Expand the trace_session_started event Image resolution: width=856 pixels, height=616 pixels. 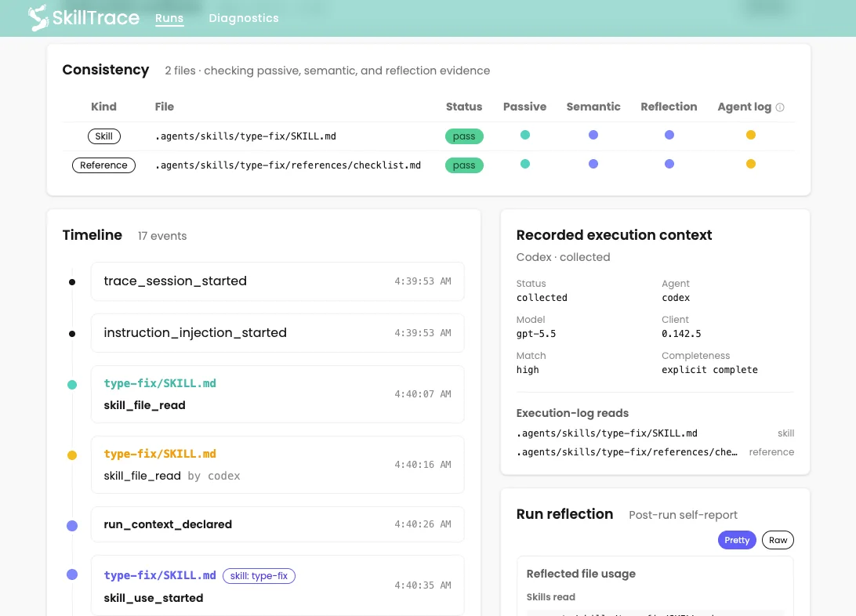277,281
